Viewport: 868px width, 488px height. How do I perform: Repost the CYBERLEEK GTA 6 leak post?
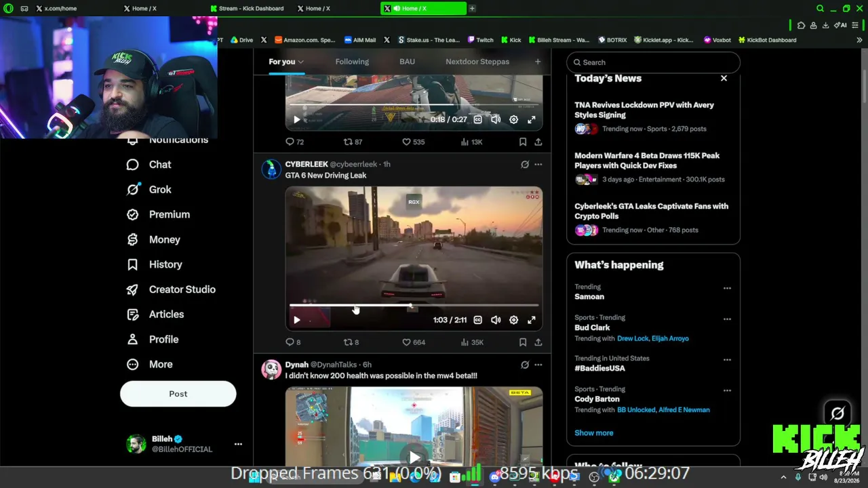click(351, 342)
